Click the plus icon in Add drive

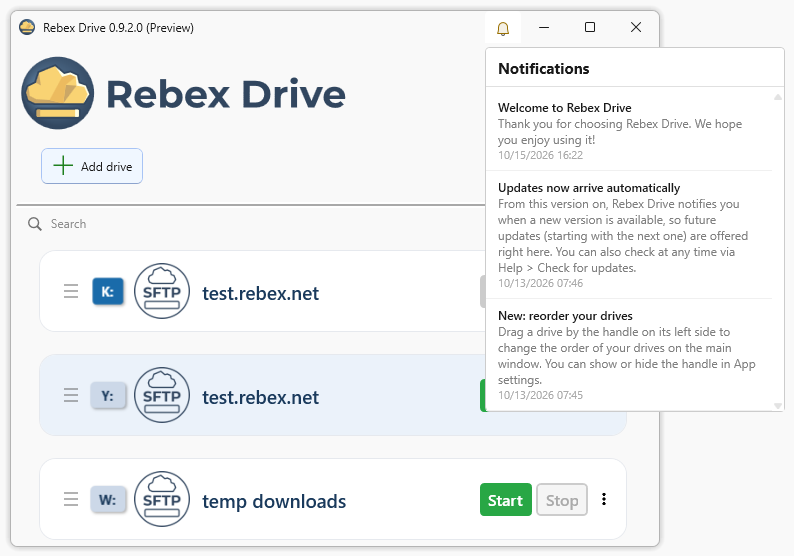[x=63, y=166]
